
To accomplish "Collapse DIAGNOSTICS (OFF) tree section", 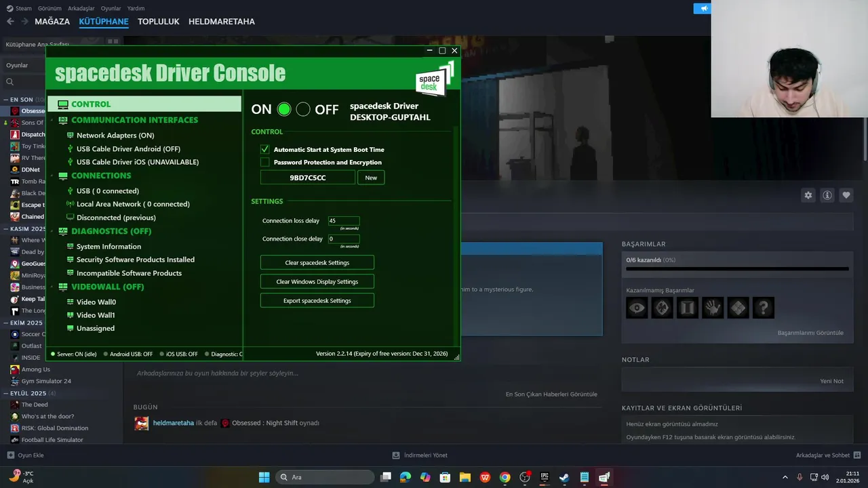I will tap(53, 231).
